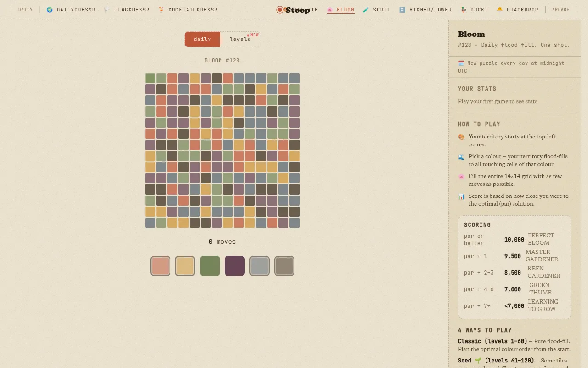Pick the olive green colour swatch

tap(210, 266)
